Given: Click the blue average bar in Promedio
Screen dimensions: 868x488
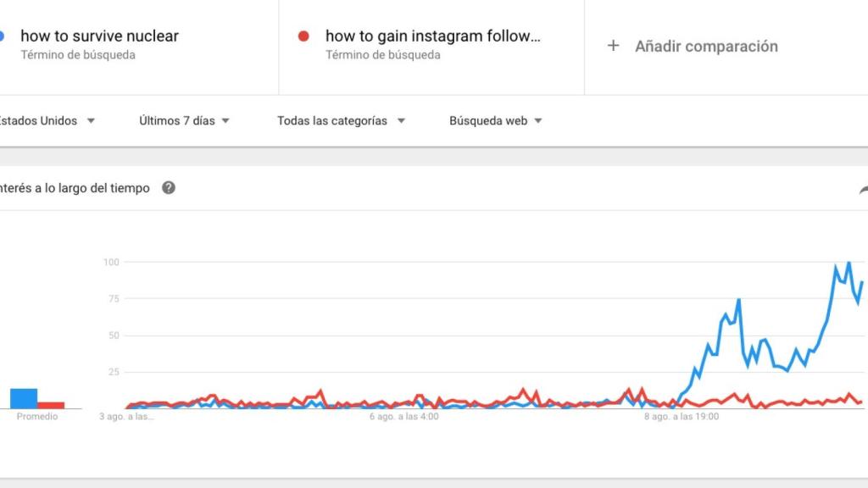Looking at the screenshot, I should click(24, 398).
